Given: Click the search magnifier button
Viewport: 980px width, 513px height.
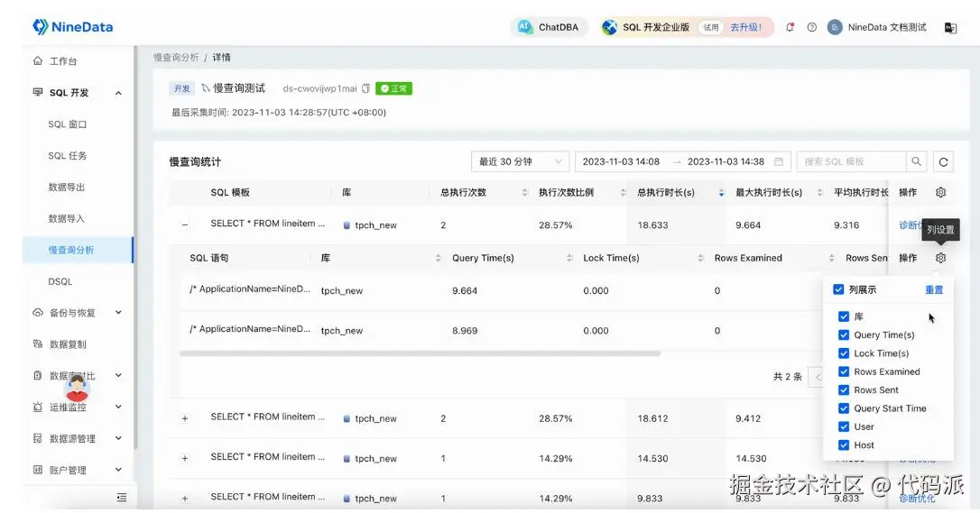Looking at the screenshot, I should pyautogui.click(x=916, y=161).
